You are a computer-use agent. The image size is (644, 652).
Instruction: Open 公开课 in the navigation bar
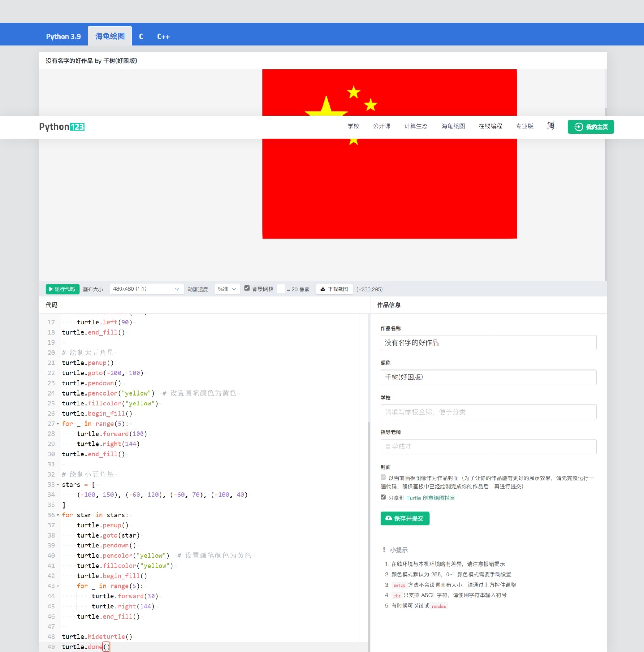tap(382, 126)
